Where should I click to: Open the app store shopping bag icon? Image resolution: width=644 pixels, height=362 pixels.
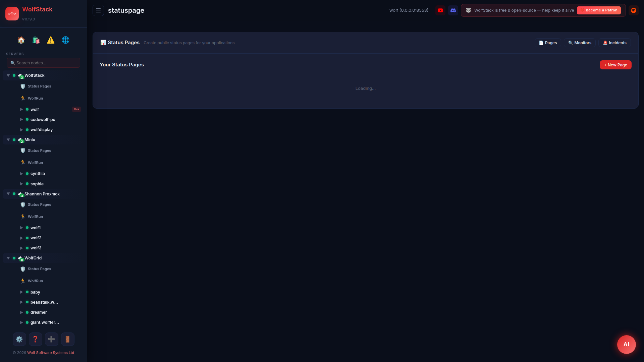(x=36, y=40)
